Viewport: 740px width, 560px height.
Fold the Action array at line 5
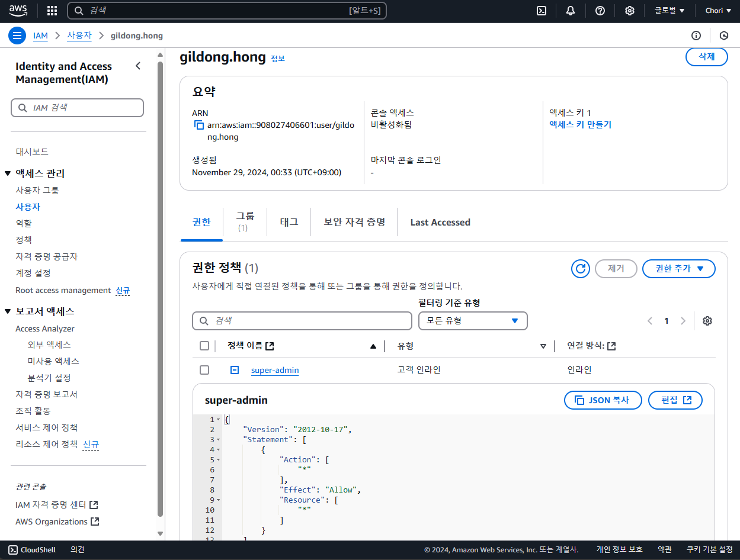(x=219, y=460)
